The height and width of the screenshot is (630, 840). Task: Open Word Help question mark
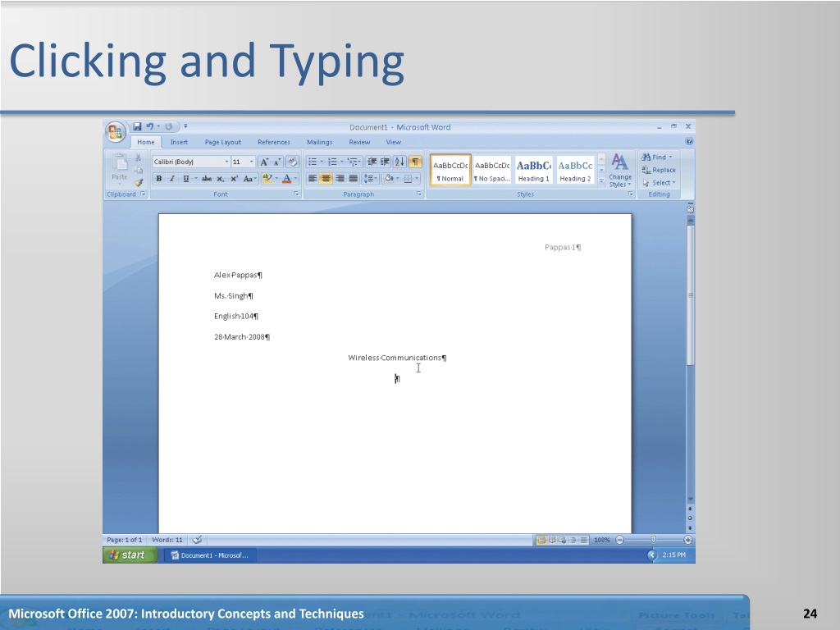click(x=689, y=141)
